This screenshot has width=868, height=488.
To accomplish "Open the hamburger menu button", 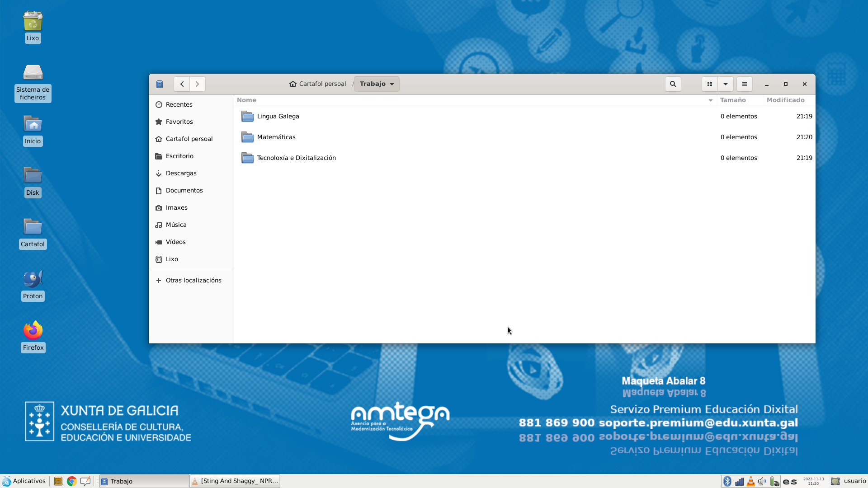I will click(x=744, y=84).
